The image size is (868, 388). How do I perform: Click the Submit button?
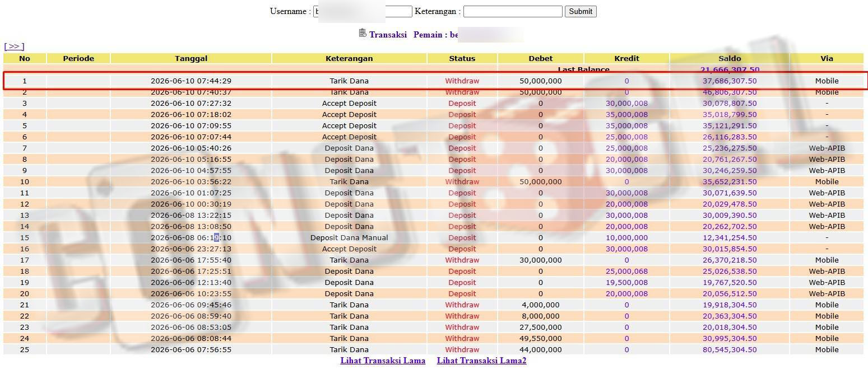pyautogui.click(x=581, y=11)
